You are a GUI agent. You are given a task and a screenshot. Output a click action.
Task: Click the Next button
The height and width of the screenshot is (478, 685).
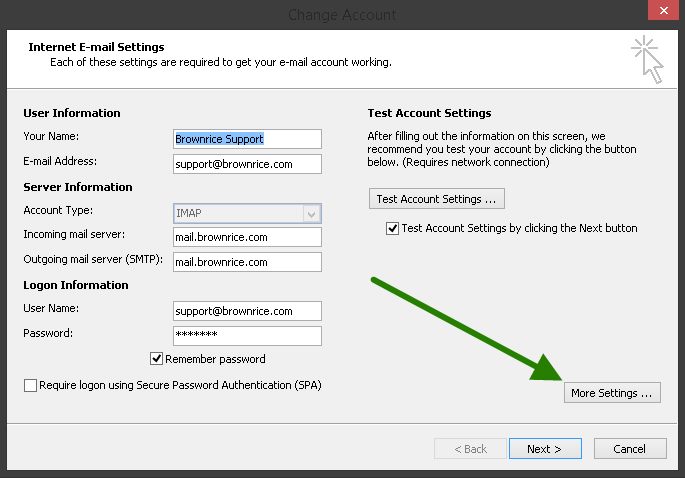pyautogui.click(x=545, y=449)
